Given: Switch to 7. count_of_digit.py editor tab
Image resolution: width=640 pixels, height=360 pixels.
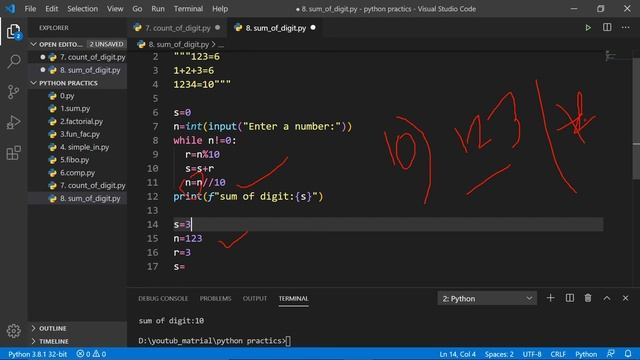Looking at the screenshot, I should (177, 28).
